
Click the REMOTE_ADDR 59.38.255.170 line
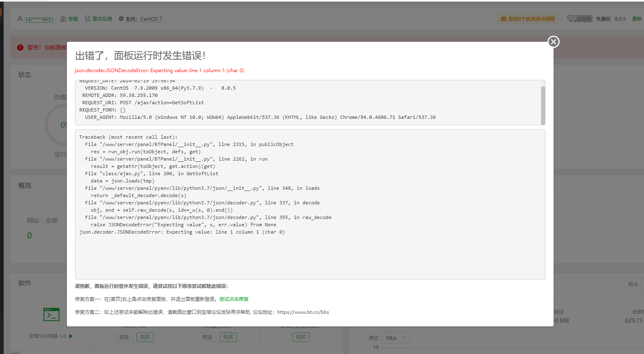click(120, 95)
